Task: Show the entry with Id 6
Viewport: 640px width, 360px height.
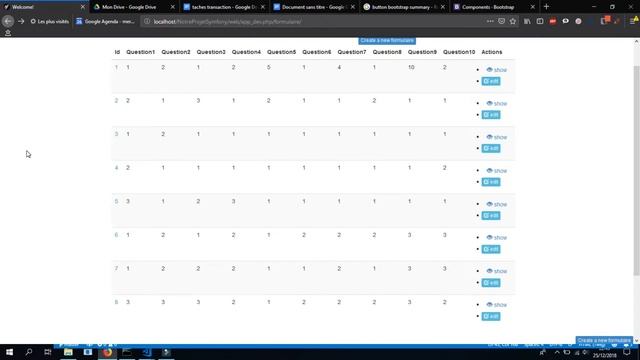Action: click(x=496, y=238)
